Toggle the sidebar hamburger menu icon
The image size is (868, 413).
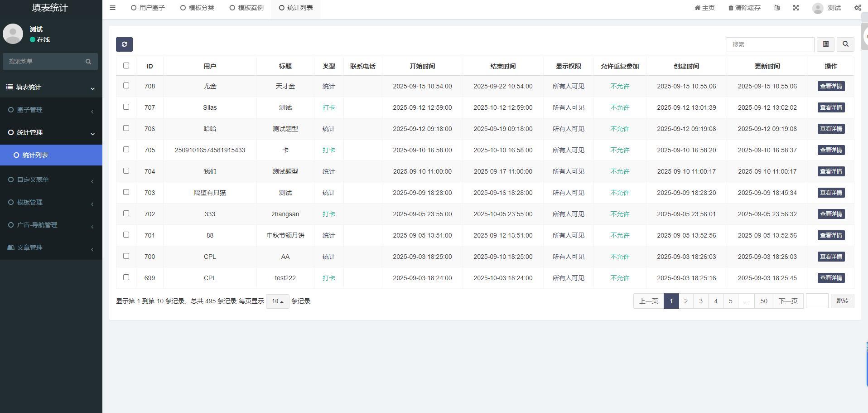pos(112,8)
